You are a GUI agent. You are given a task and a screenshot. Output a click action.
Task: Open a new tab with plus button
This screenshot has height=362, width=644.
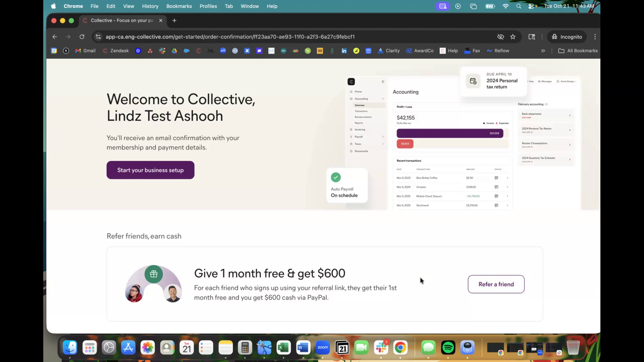(174, 20)
